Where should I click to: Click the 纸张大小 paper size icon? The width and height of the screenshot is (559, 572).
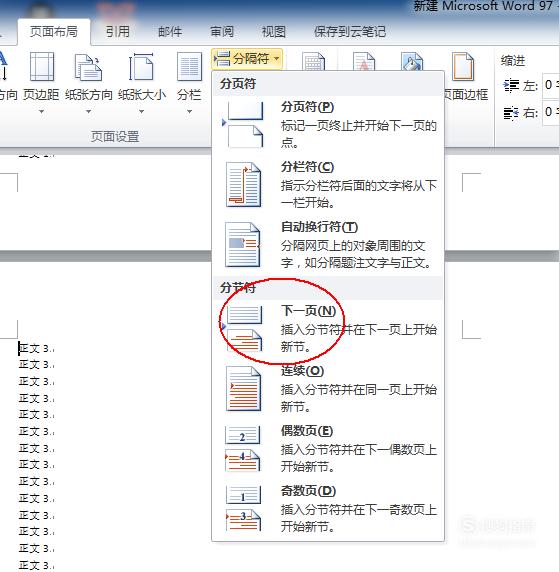[x=142, y=67]
